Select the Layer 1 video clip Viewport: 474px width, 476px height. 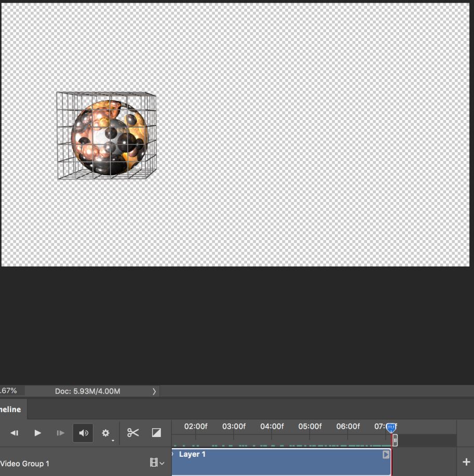point(281,461)
